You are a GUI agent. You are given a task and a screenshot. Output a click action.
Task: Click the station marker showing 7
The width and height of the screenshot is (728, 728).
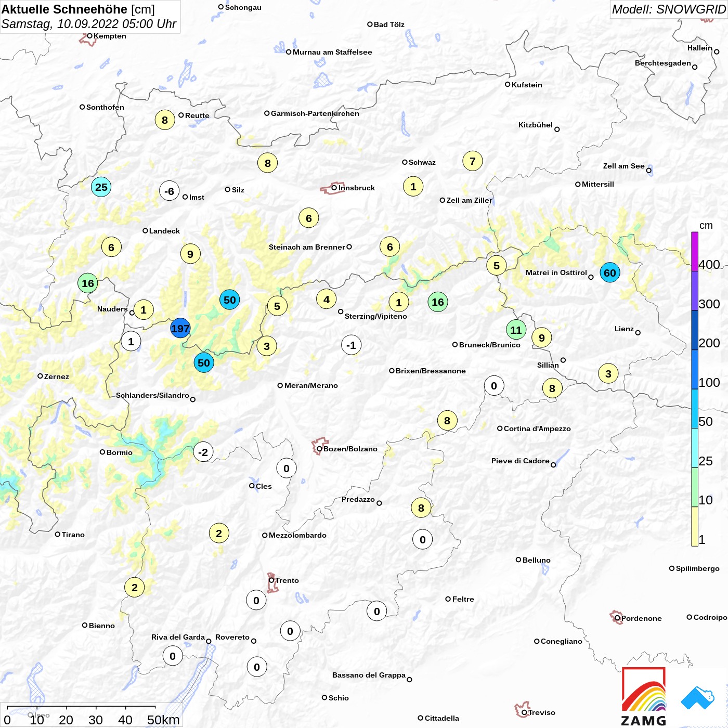coord(473,161)
